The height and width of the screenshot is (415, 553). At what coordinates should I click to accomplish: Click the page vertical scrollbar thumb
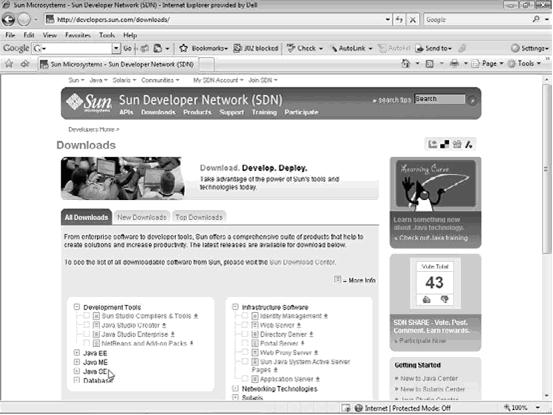547,169
